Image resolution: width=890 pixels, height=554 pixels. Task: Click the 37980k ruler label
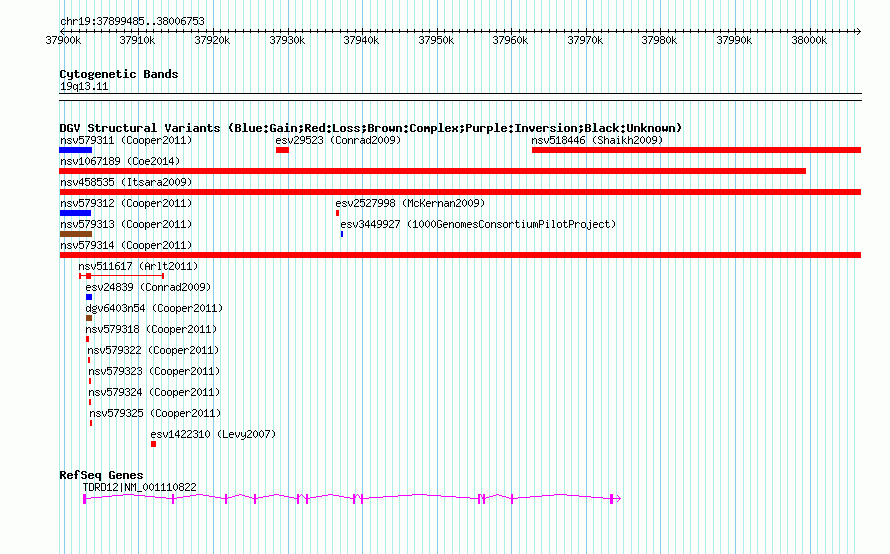point(659,40)
